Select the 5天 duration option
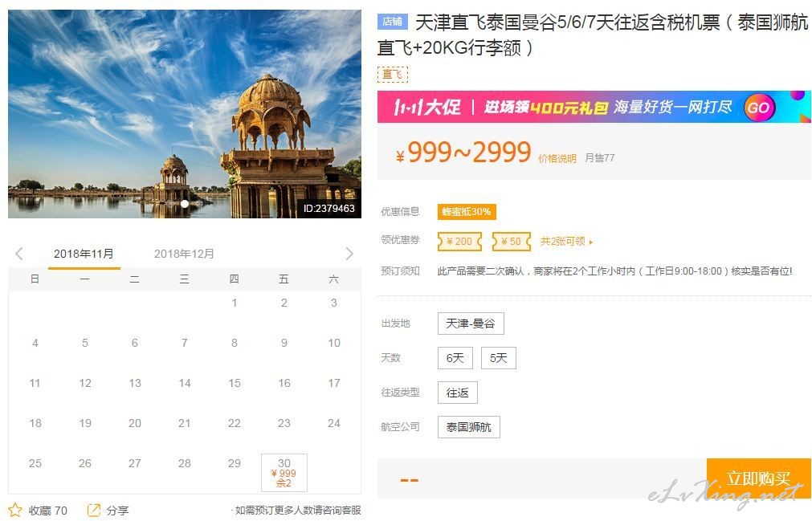This screenshot has width=812, height=521. point(499,358)
